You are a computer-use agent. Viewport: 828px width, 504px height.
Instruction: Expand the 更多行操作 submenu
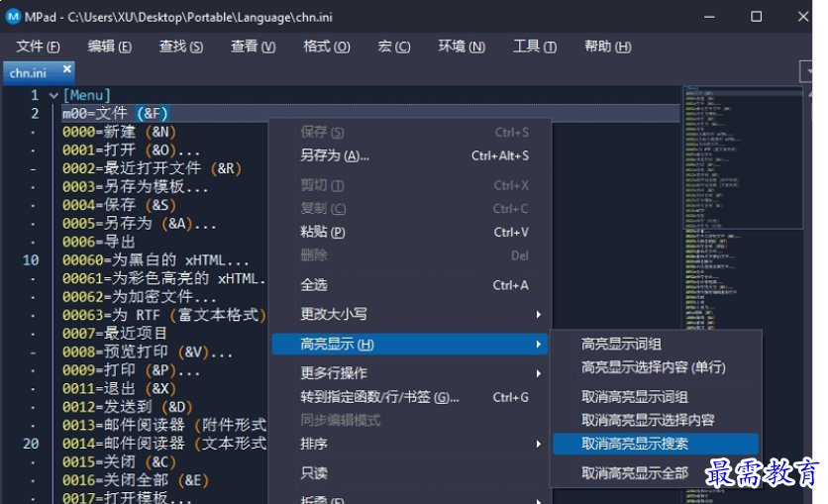(x=411, y=373)
